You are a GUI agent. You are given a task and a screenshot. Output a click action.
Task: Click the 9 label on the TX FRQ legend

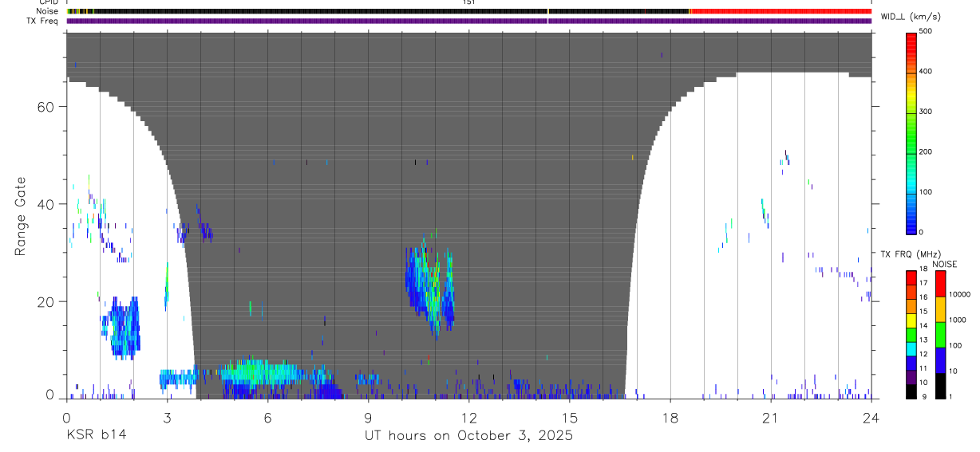coord(923,396)
